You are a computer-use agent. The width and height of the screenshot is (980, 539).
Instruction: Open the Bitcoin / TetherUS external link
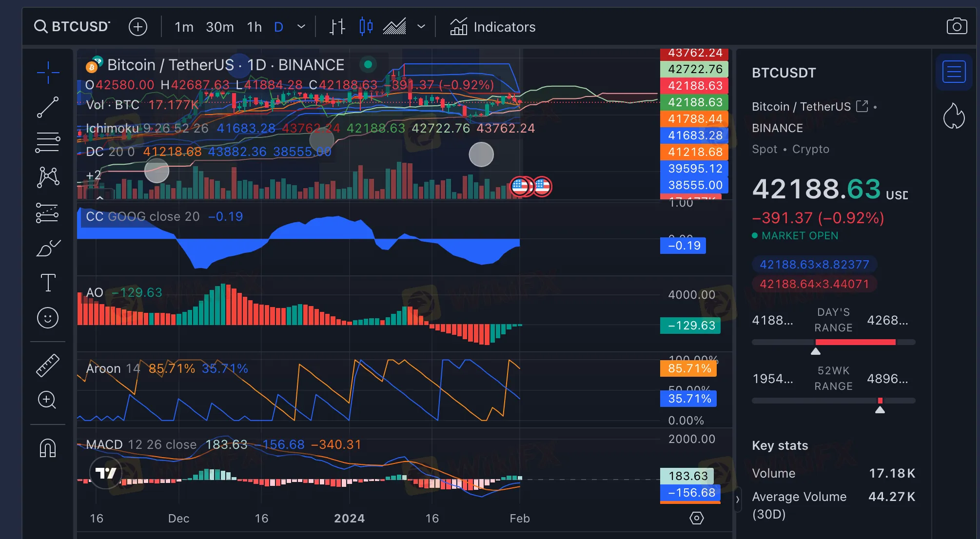pos(862,106)
